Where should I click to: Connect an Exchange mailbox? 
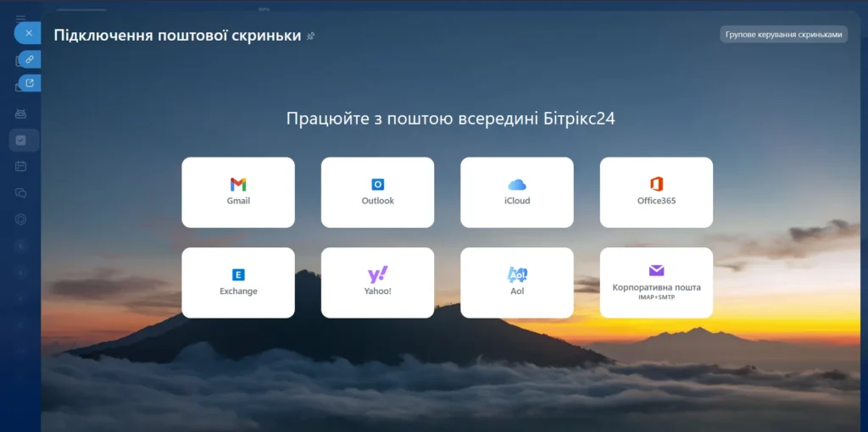[238, 283]
